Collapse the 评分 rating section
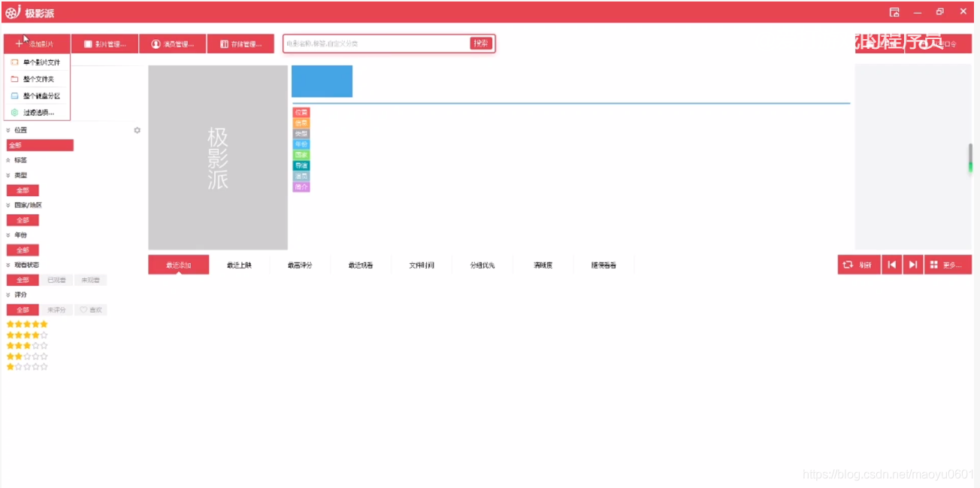 (8, 295)
